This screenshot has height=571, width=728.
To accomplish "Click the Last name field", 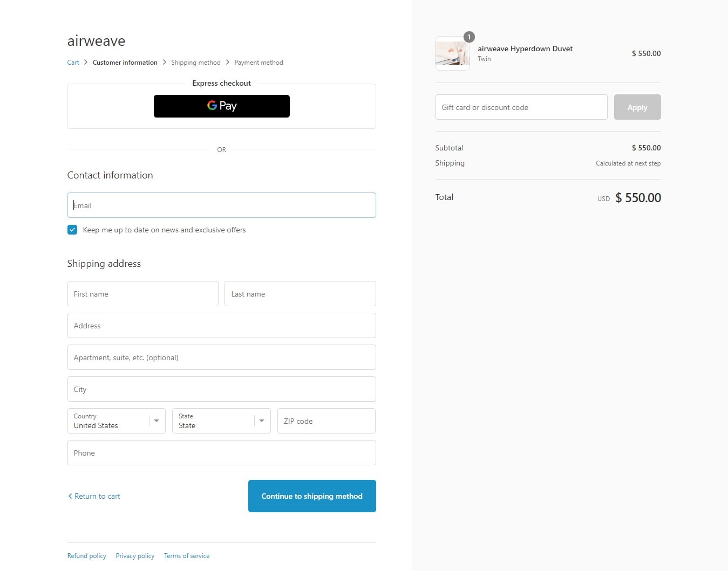I will tap(300, 294).
